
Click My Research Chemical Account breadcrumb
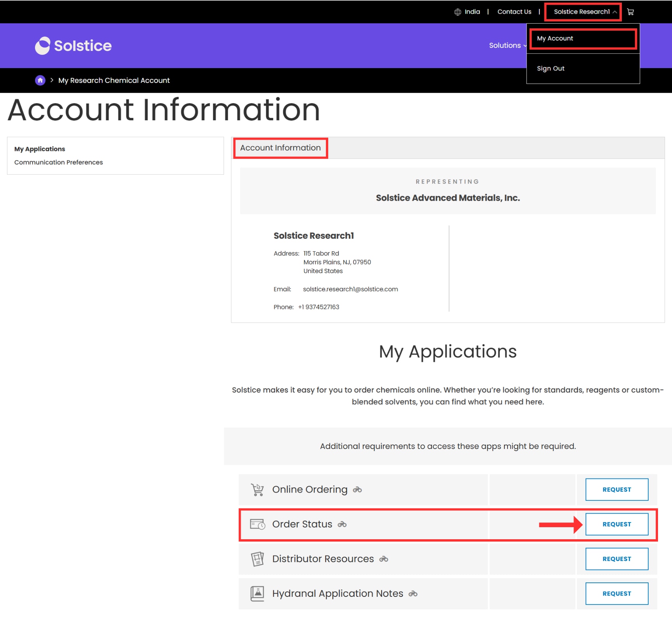click(x=114, y=81)
